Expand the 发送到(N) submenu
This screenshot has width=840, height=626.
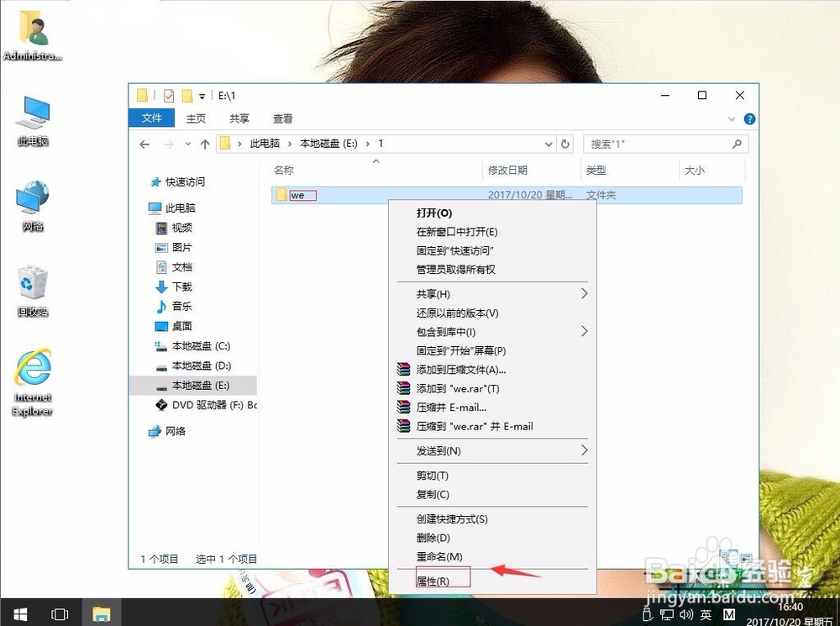(x=584, y=450)
